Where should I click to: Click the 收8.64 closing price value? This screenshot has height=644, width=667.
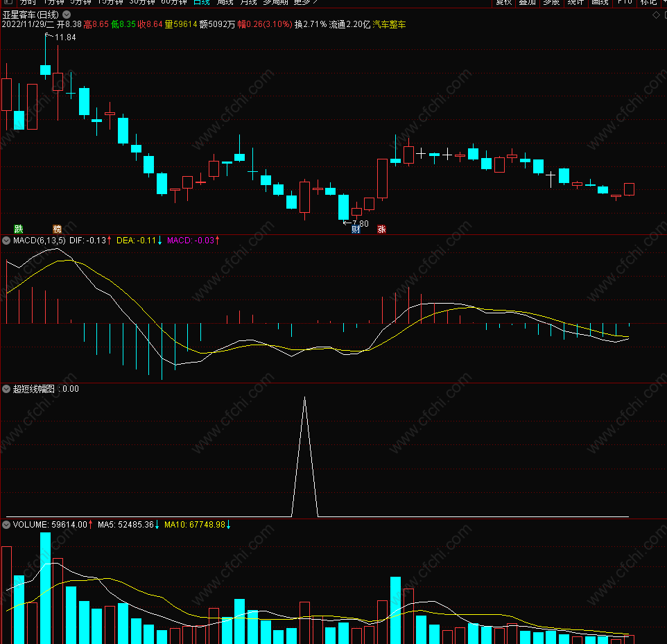pos(150,25)
